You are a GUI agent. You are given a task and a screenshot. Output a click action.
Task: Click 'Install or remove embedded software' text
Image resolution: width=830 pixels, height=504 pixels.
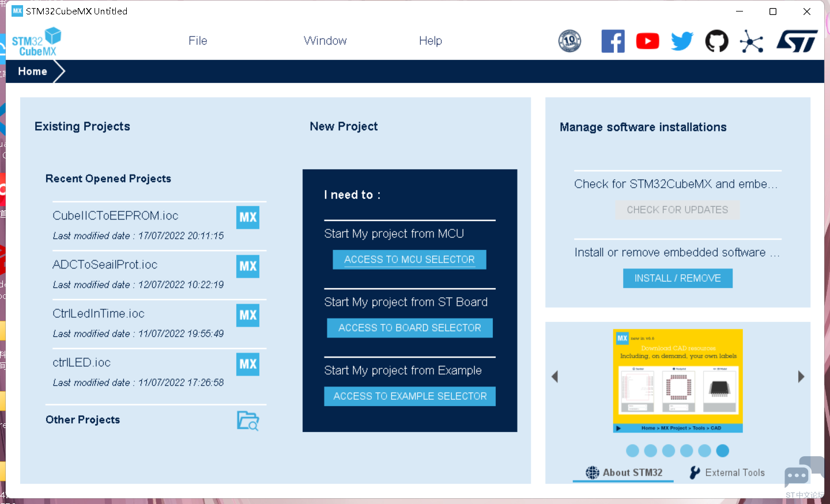(x=670, y=252)
